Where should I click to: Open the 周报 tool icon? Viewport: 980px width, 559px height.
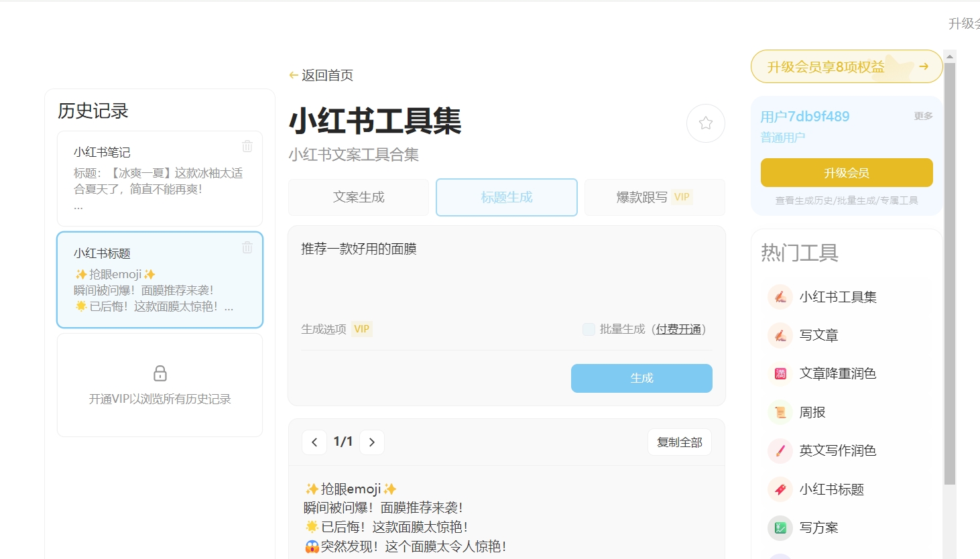click(x=780, y=412)
